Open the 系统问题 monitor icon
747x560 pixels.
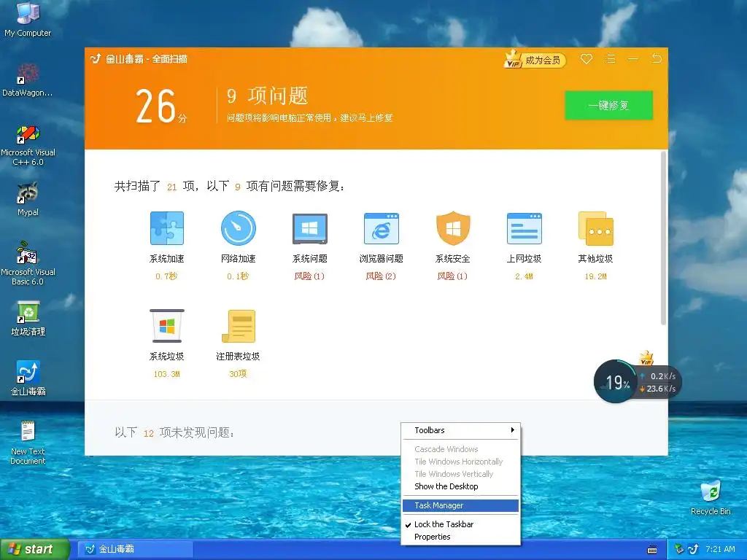[x=309, y=228]
